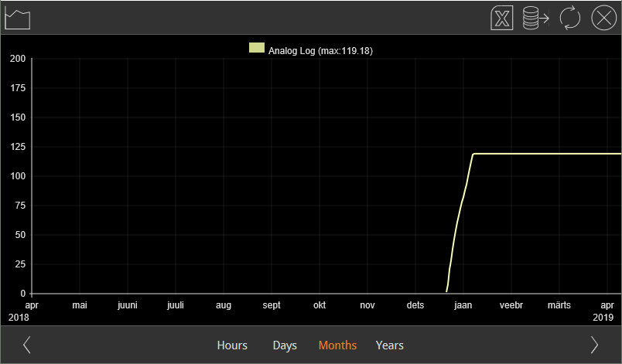Go to previous time period arrow
622x364 pixels.
click(27, 345)
